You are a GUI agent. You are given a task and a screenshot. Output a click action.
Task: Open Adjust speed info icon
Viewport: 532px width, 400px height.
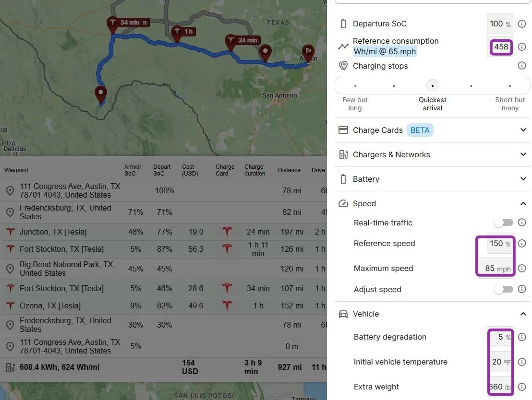tap(522, 289)
